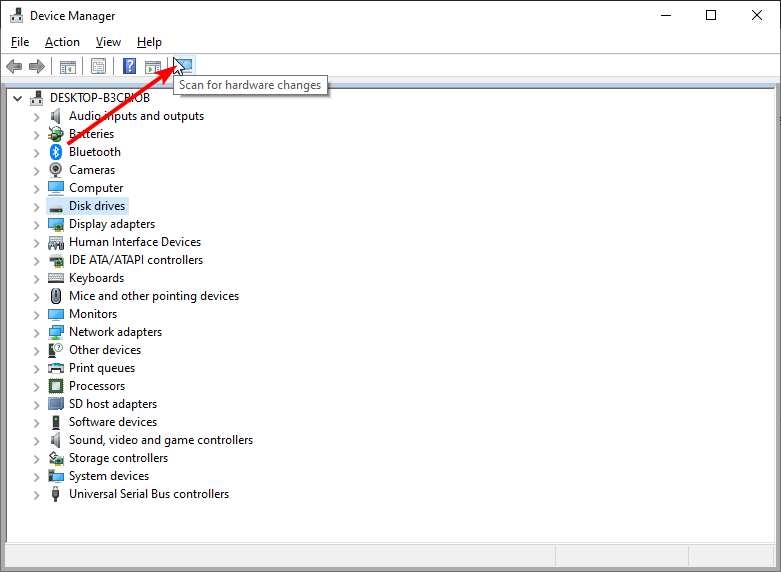Click the Forward arrow toolbar icon
Image resolution: width=781 pixels, height=572 pixels.
[37, 66]
